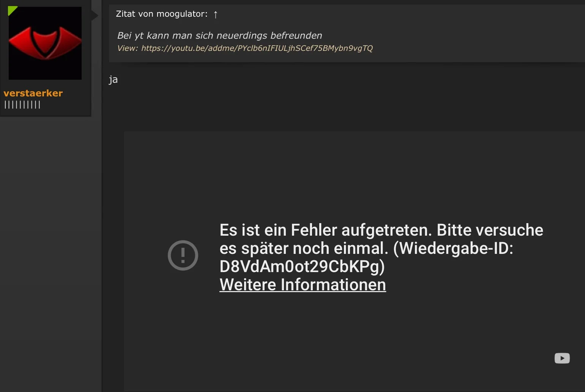
Task: Click the green online indicator on the avatar
Action: [x=13, y=11]
